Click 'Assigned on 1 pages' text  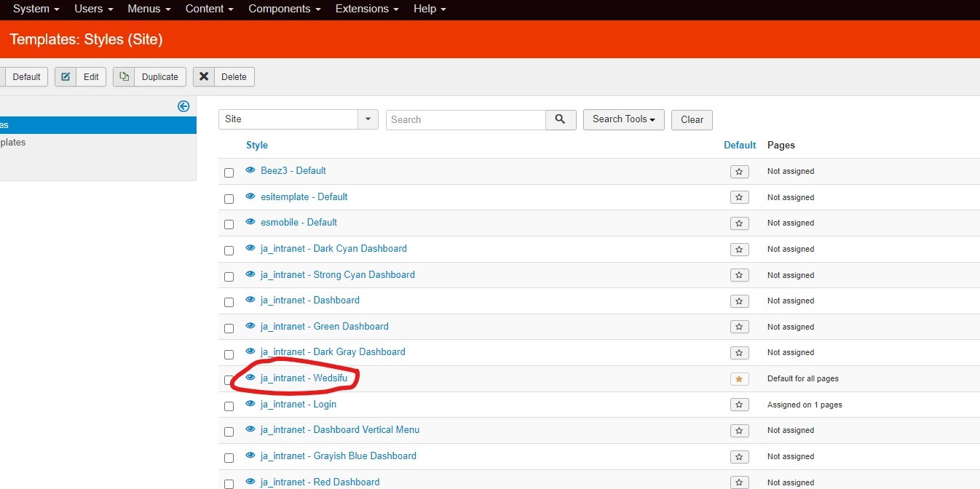(805, 405)
